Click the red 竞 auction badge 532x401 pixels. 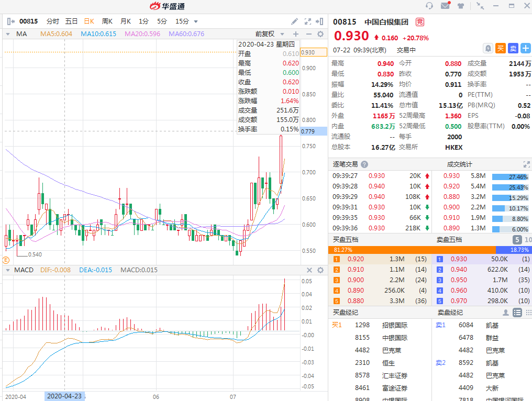coord(420,22)
